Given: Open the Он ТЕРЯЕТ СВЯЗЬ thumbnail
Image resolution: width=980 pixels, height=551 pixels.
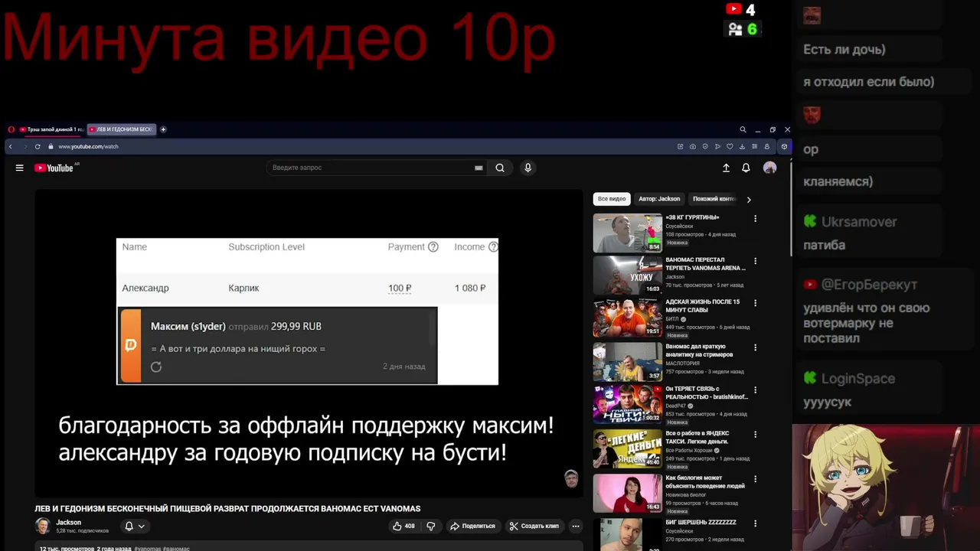Looking at the screenshot, I should pyautogui.click(x=628, y=404).
